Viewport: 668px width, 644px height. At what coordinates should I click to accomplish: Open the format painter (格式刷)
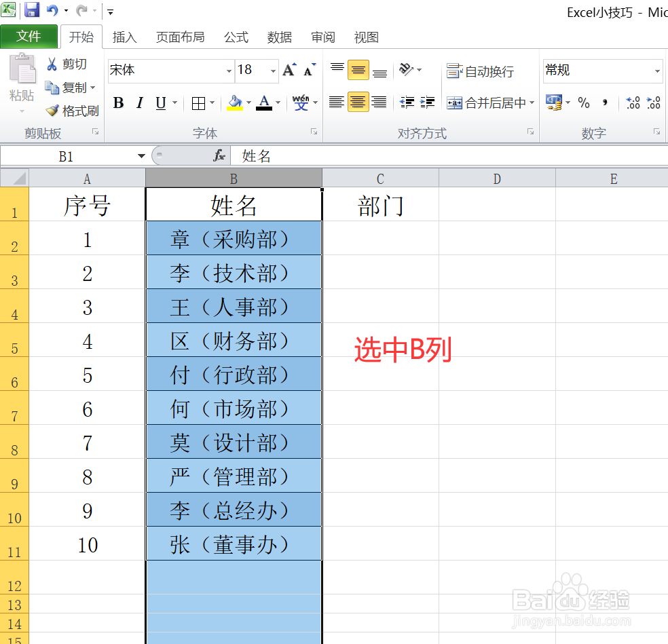pyautogui.click(x=72, y=110)
